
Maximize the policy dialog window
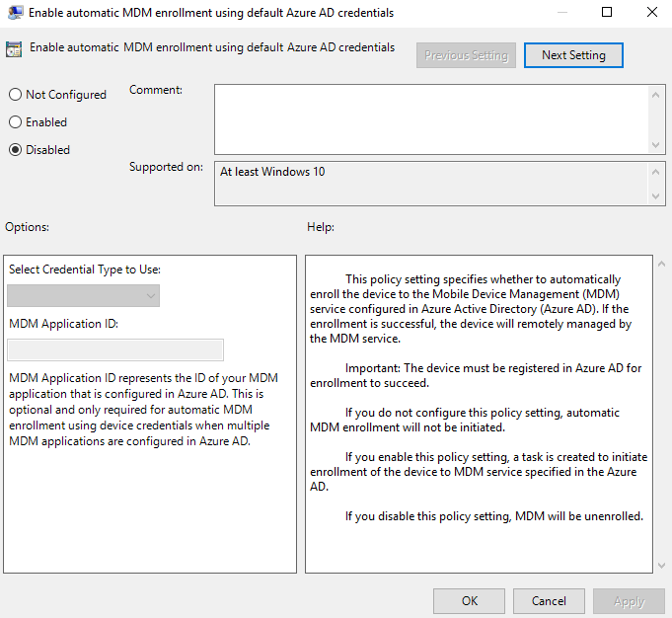(607, 12)
